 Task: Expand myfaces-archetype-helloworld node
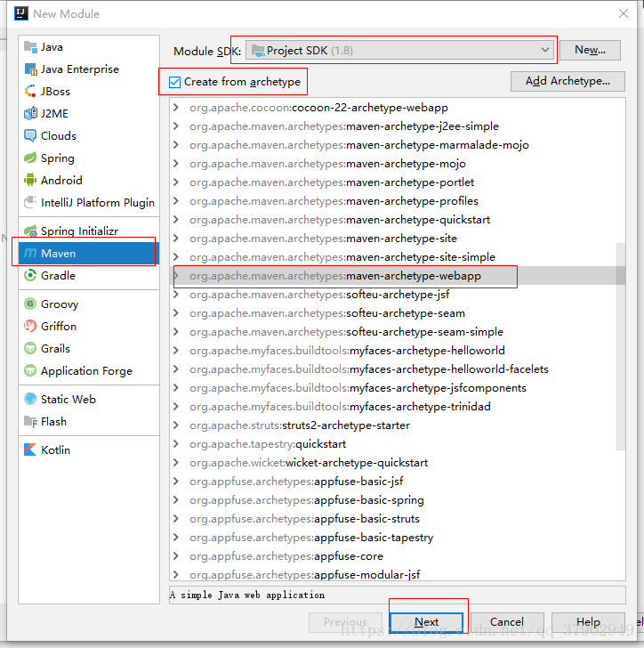pyautogui.click(x=176, y=351)
